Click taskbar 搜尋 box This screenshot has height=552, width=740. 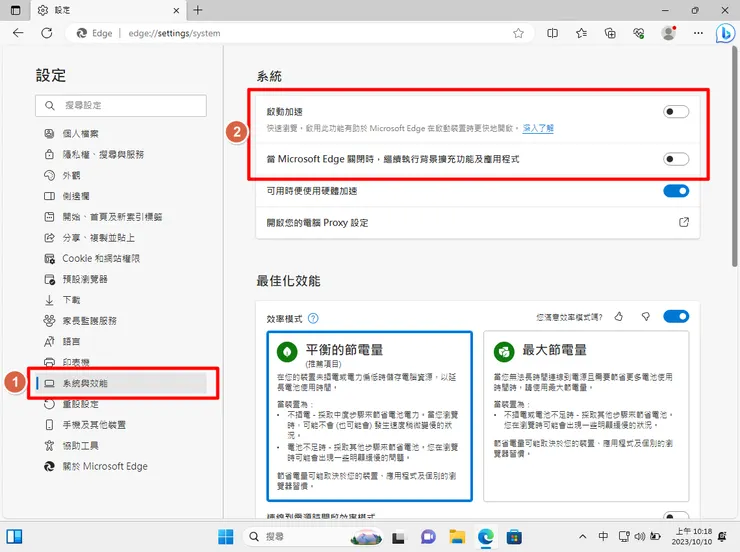[x=312, y=537]
